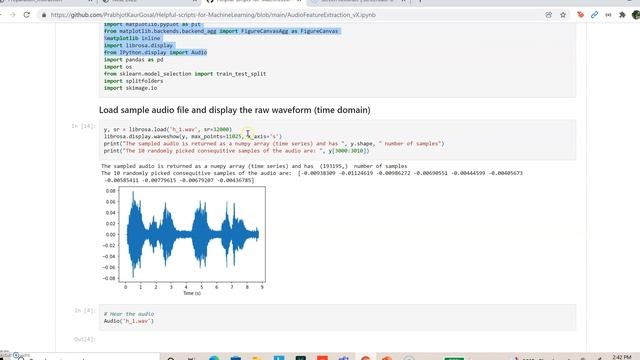Click the 'import skimage.io' line

(130, 88)
